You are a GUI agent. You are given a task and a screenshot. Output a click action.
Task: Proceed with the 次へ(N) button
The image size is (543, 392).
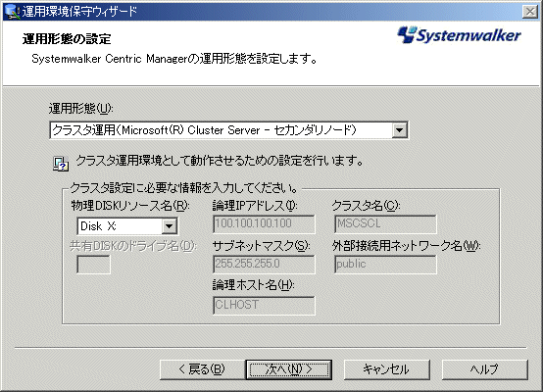(x=289, y=369)
